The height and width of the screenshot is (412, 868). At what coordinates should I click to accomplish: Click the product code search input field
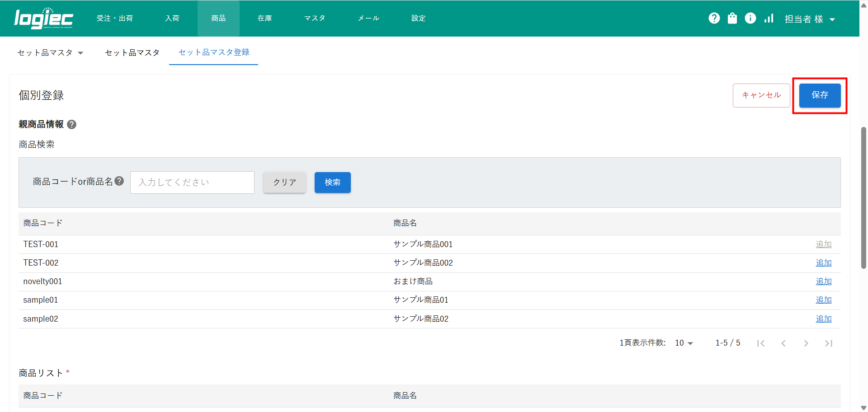192,183
